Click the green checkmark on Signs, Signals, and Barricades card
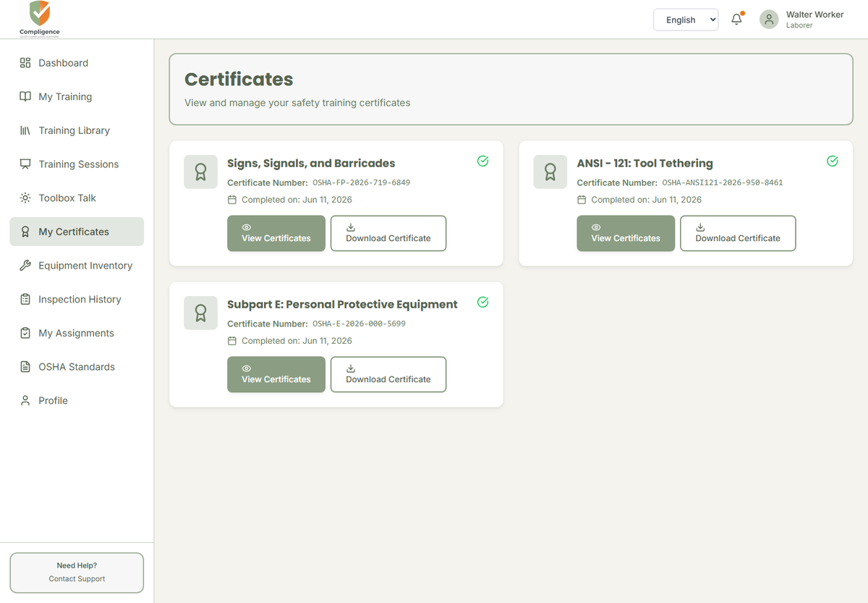 click(x=483, y=161)
